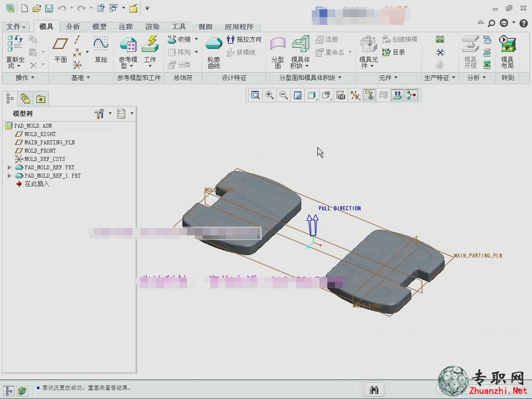Switch to the Render (渲染) ribbon tab

pyautogui.click(x=152, y=26)
